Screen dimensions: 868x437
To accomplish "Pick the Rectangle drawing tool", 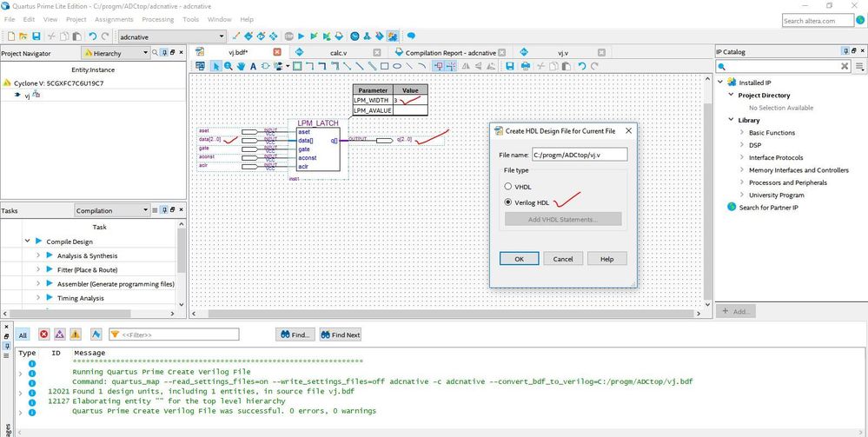I will tap(384, 66).
